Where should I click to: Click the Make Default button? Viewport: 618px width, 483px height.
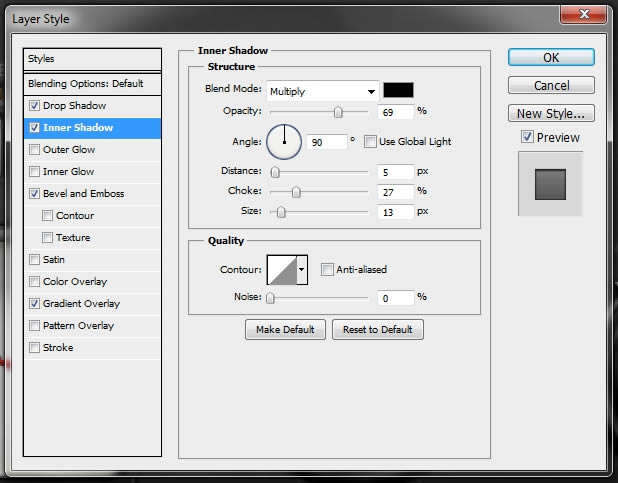click(285, 330)
